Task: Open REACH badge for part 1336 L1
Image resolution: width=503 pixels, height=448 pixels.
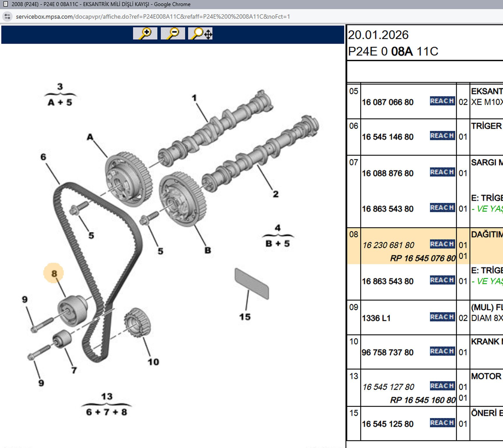Action: tap(442, 317)
